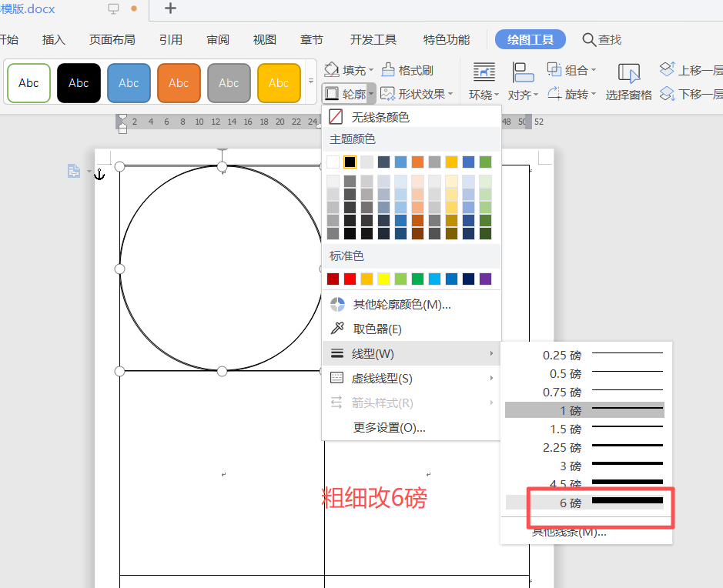The image size is (723, 588).
Task: Click the No Line Color (无线条颜色) icon
Action: [336, 116]
